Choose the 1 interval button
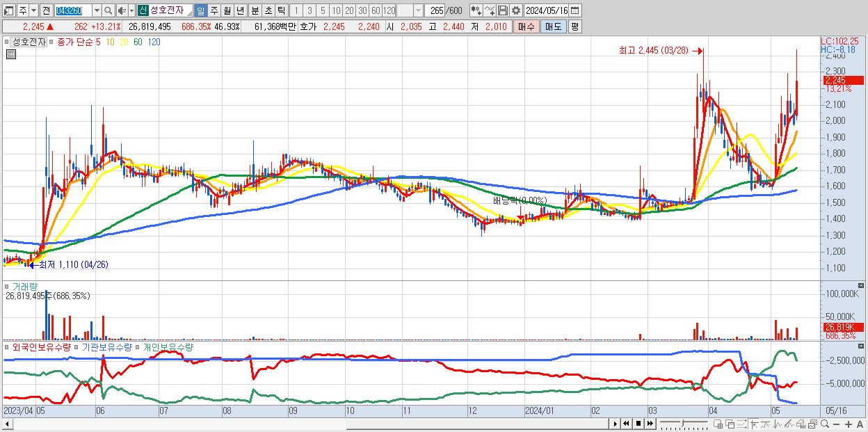Screen dimensions: 868x432 click(x=296, y=11)
